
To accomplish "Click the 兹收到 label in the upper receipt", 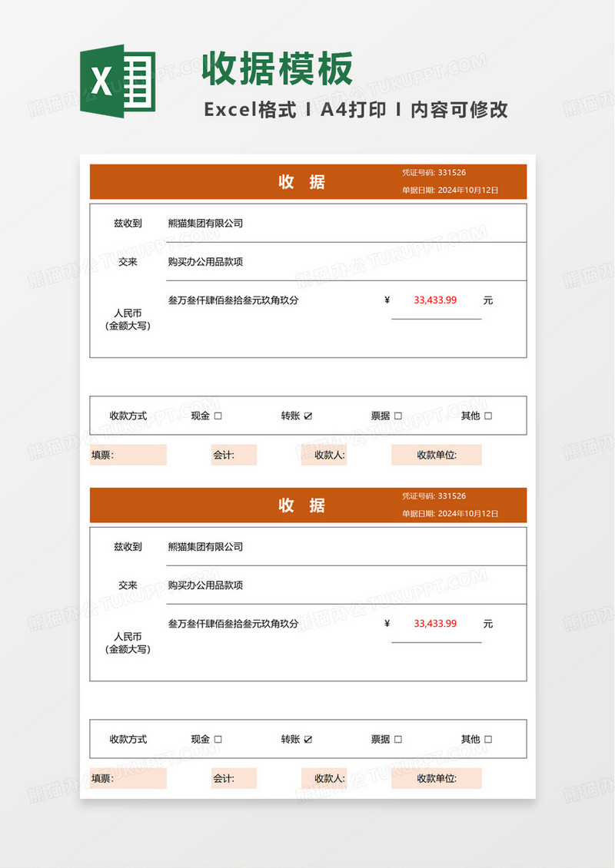I will [x=128, y=223].
